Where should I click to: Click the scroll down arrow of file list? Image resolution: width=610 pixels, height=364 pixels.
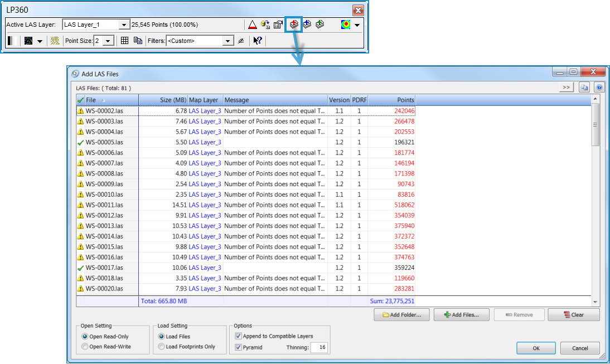click(x=595, y=302)
